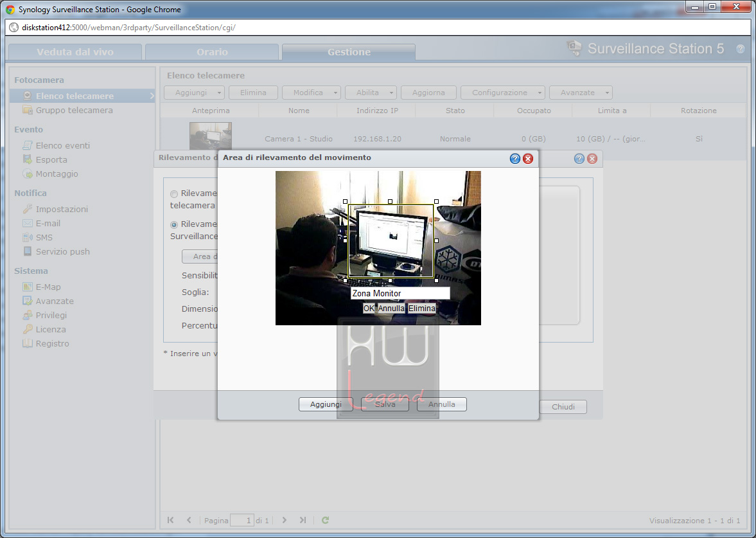The width and height of the screenshot is (756, 538).
Task: Click Salva in the detection area dialog
Action: pyautogui.click(x=385, y=404)
